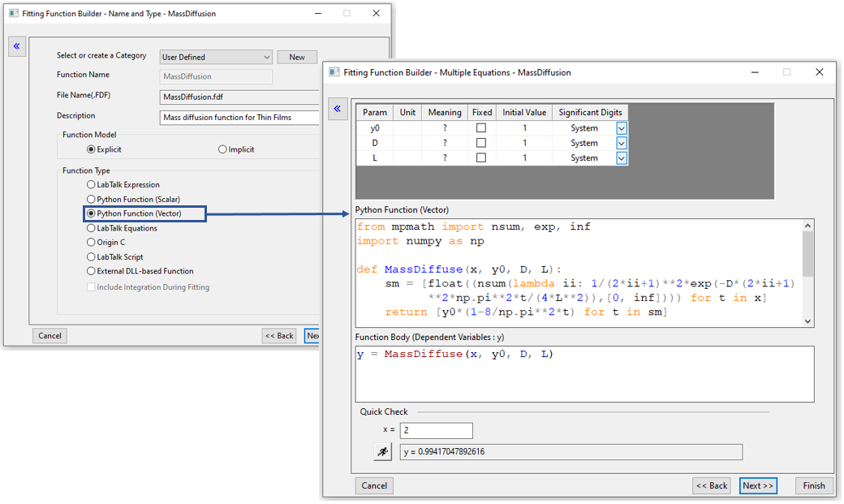Click the Quick Check run evaluation icon

click(x=382, y=452)
